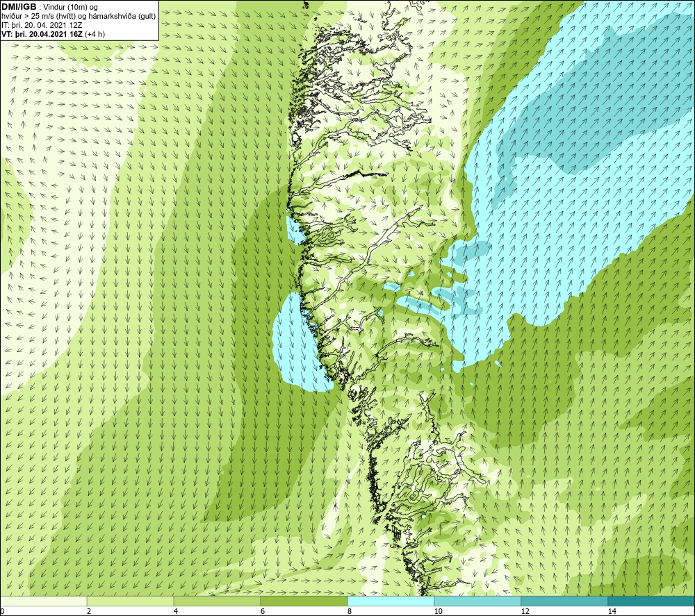The width and height of the screenshot is (695, 616).
Task: Click the '12' label on the color scale
Action: click(525, 611)
